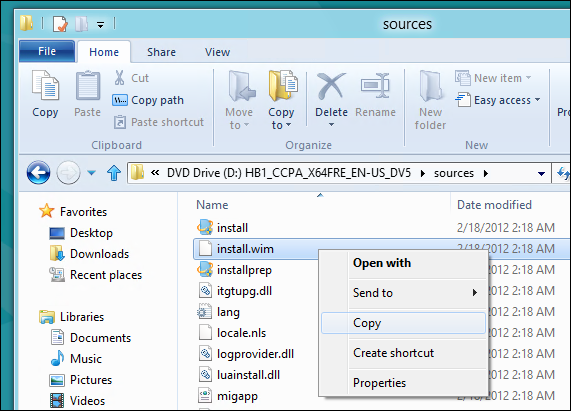Image resolution: width=571 pixels, height=411 pixels.
Task: Open the Move to dropdown arrow
Action: point(247,125)
